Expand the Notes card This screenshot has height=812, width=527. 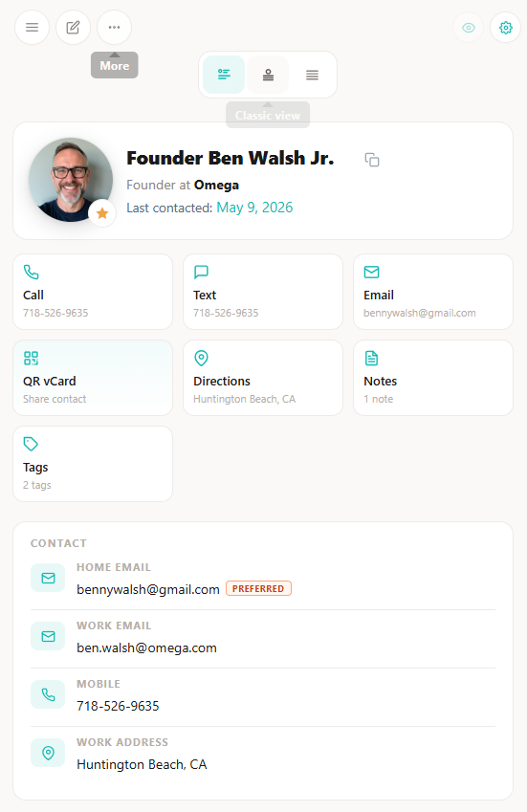433,378
